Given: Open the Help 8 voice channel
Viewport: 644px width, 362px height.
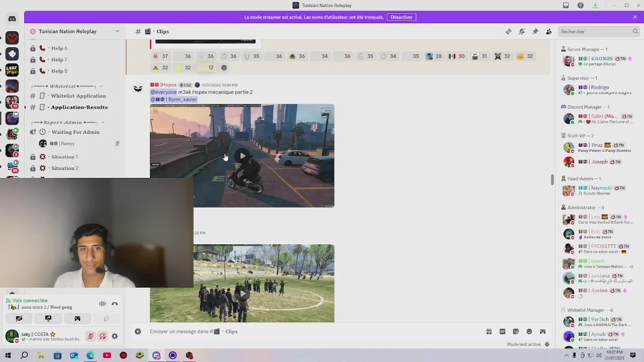Looking at the screenshot, I should pyautogui.click(x=74, y=71).
